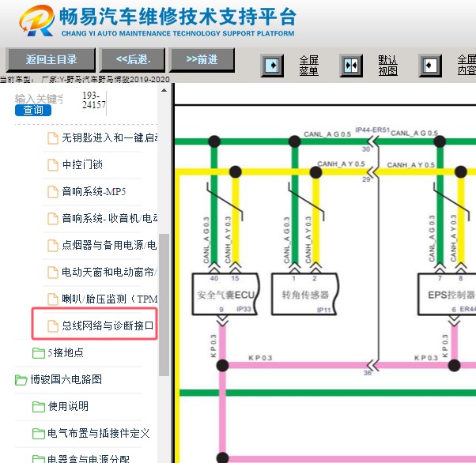This screenshot has width=476, height=463.
Task: Click the 畅易 platform logo icon
Action: click(36, 21)
